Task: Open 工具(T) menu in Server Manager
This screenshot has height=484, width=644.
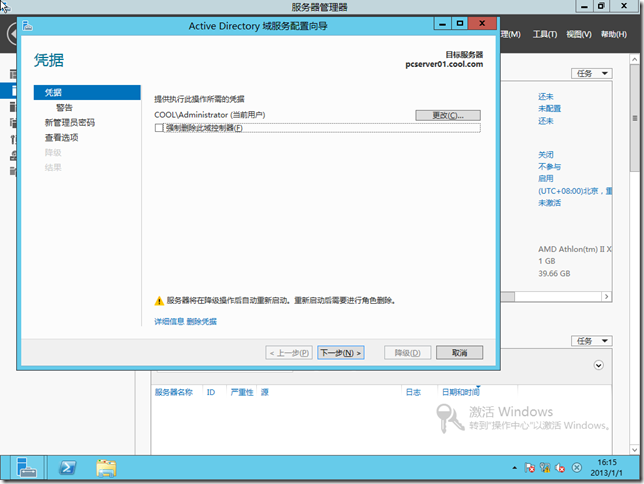Action: point(545,34)
